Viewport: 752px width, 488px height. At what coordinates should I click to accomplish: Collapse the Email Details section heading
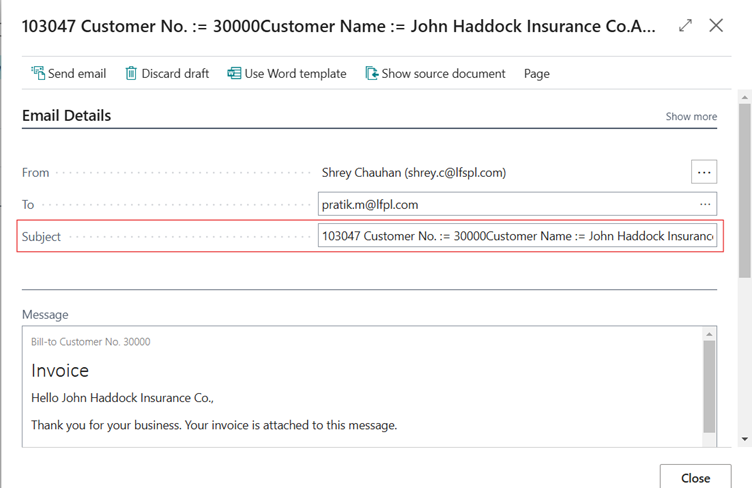(x=67, y=116)
